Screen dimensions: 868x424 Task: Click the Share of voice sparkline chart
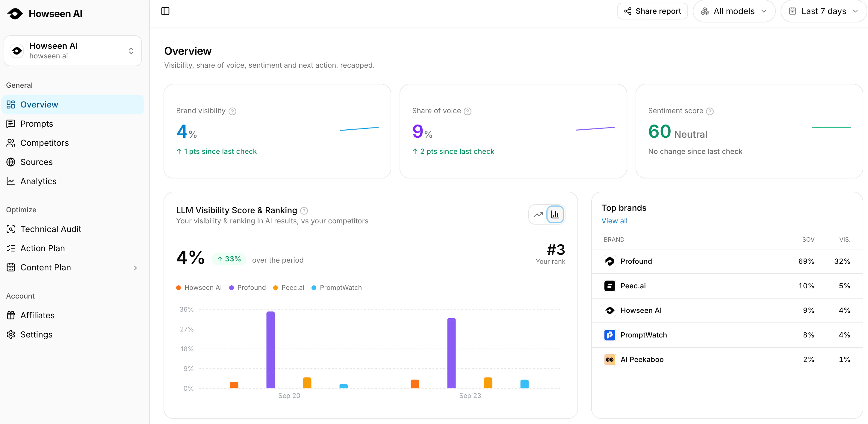point(595,129)
